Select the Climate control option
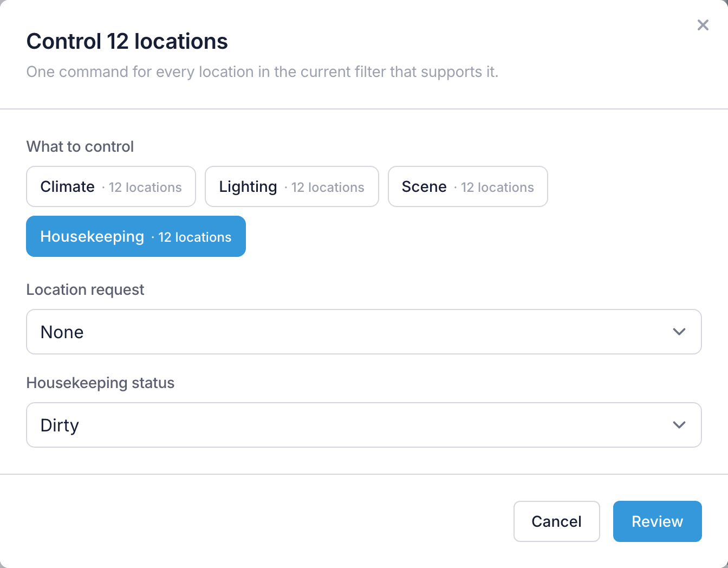This screenshot has height=568, width=728. pos(111,186)
